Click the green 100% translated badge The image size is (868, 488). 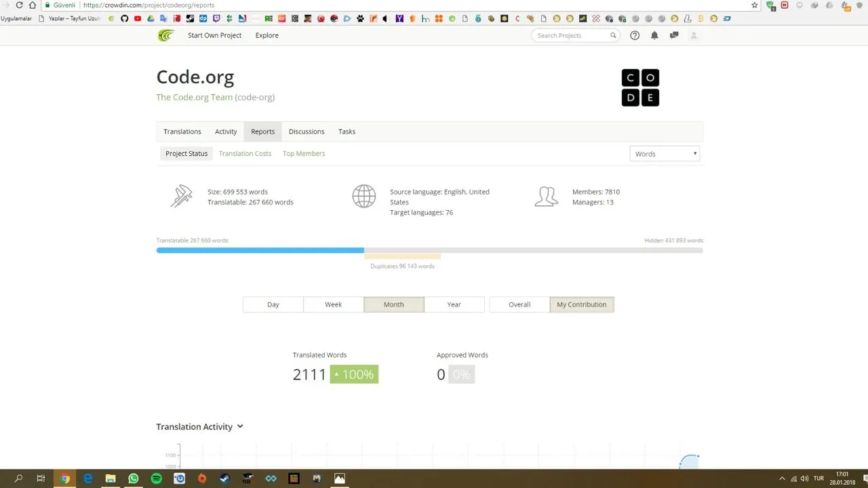pos(354,374)
